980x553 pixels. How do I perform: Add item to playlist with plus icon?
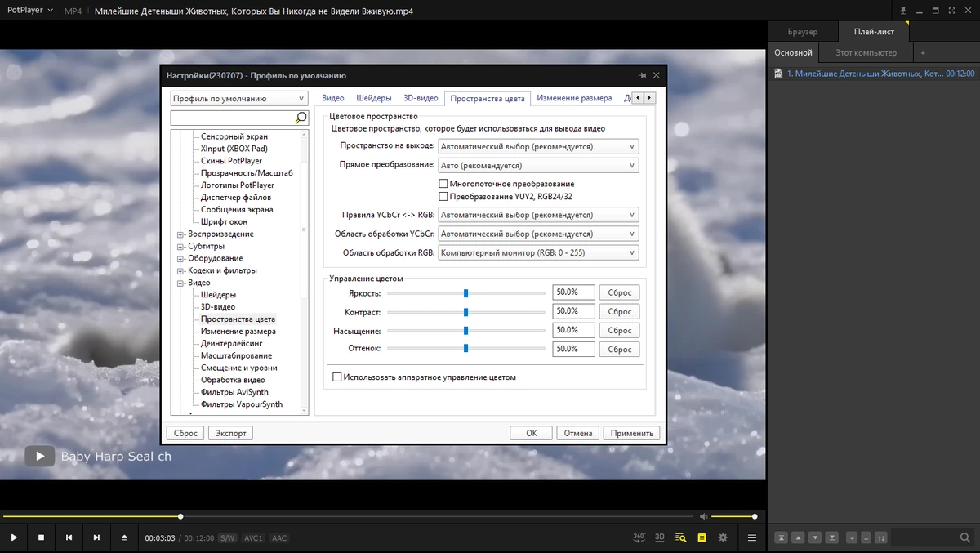click(852, 537)
